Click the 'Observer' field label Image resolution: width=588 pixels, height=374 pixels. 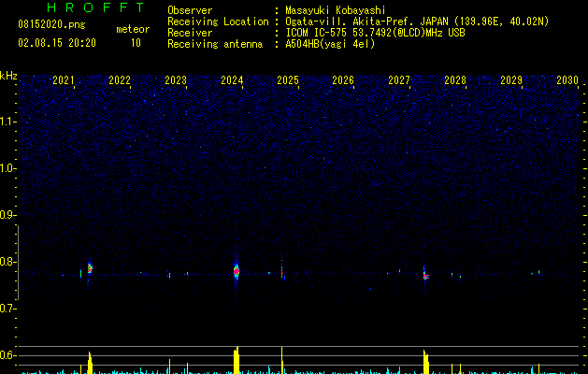click(190, 10)
